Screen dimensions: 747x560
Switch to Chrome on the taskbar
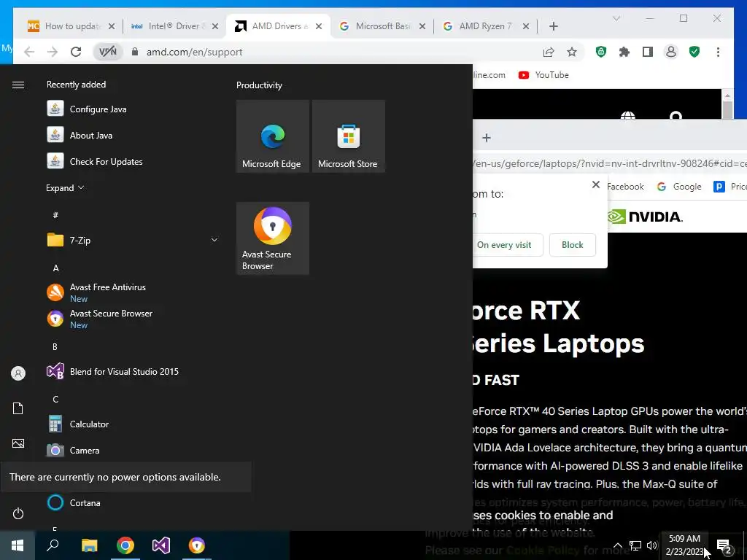click(x=125, y=545)
